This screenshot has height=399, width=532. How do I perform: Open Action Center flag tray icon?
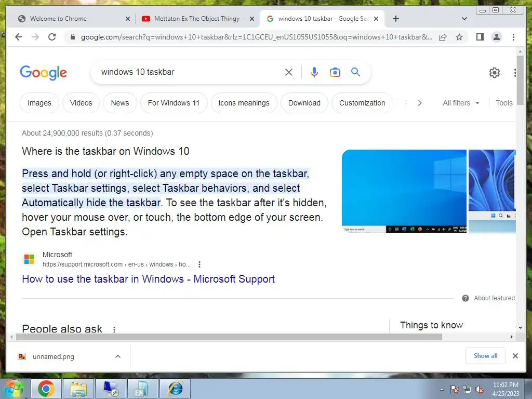454,390
